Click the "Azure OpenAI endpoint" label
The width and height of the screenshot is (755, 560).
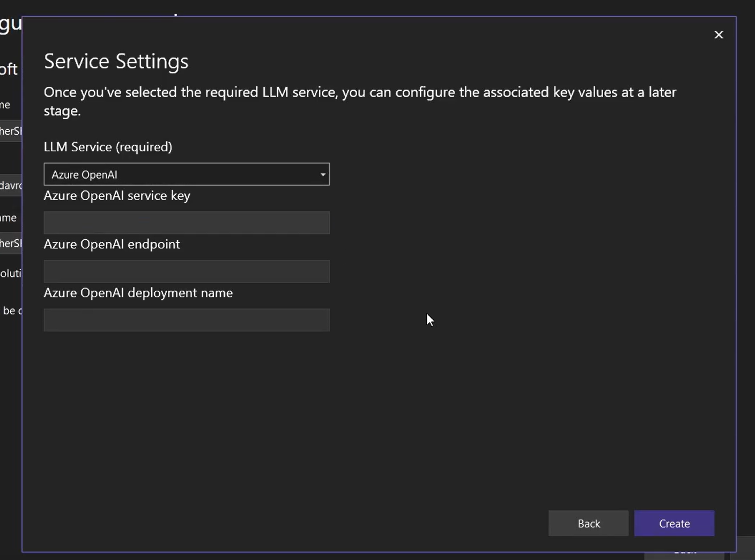112,245
